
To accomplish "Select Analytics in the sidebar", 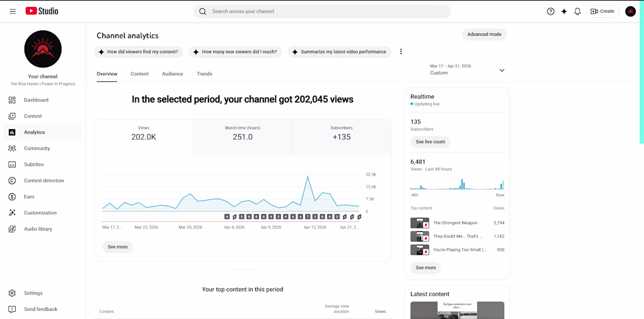I will [x=43, y=132].
